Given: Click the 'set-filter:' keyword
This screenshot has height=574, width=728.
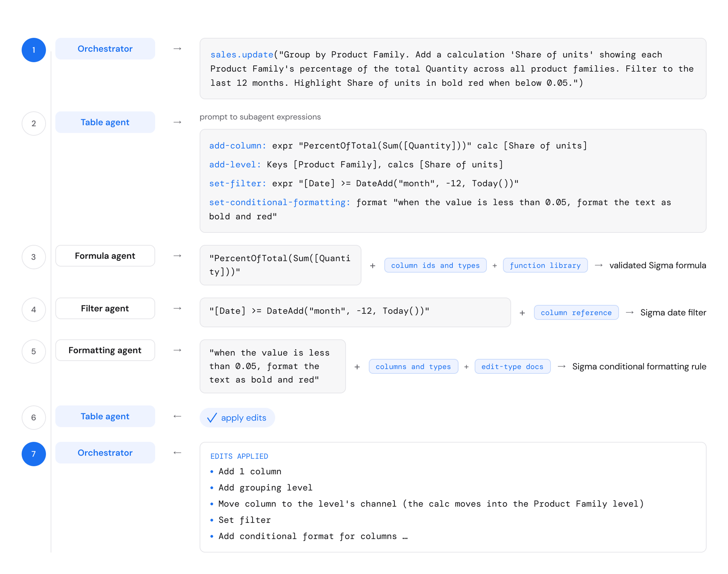Looking at the screenshot, I should tap(237, 183).
